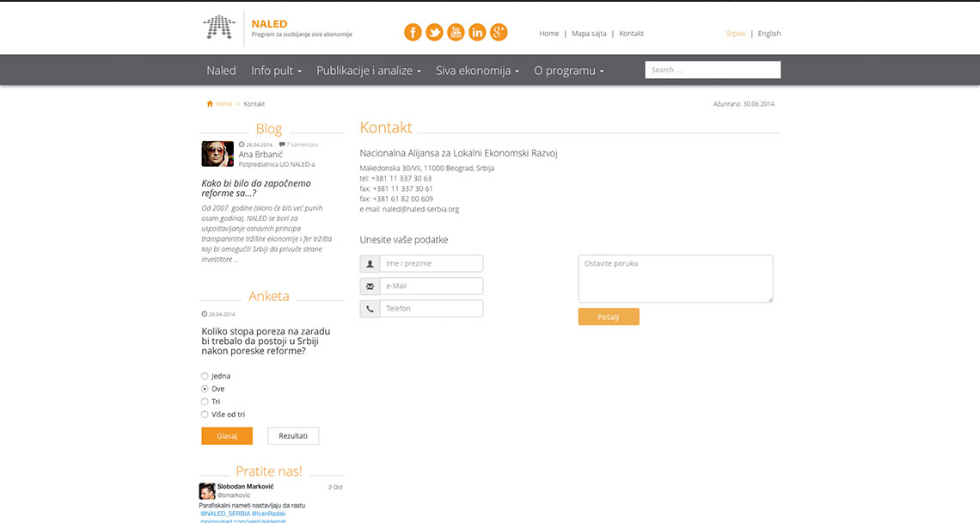Click the Rezultati button
The height and width of the screenshot is (523, 980).
(293, 436)
